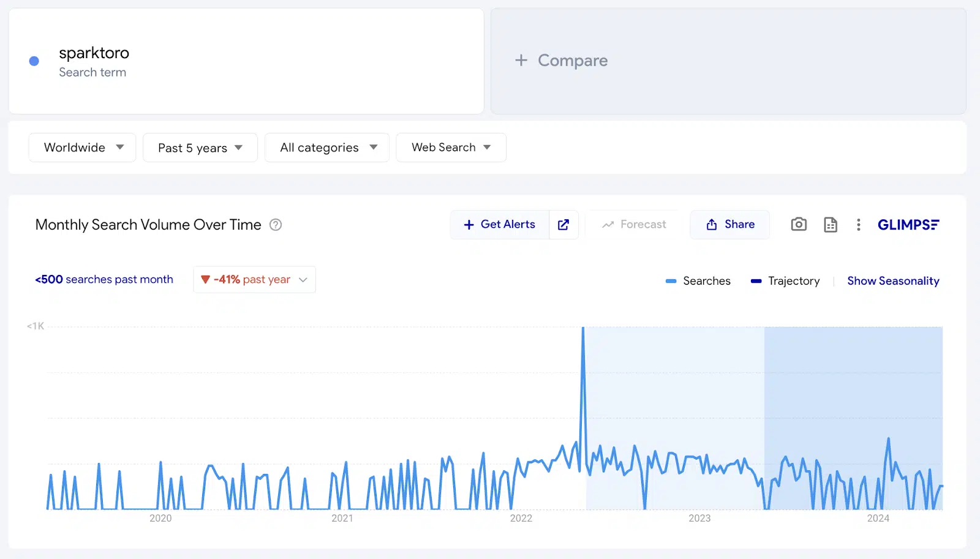Open the Past 5 years dropdown
Image resolution: width=980 pixels, height=559 pixels.
(200, 148)
